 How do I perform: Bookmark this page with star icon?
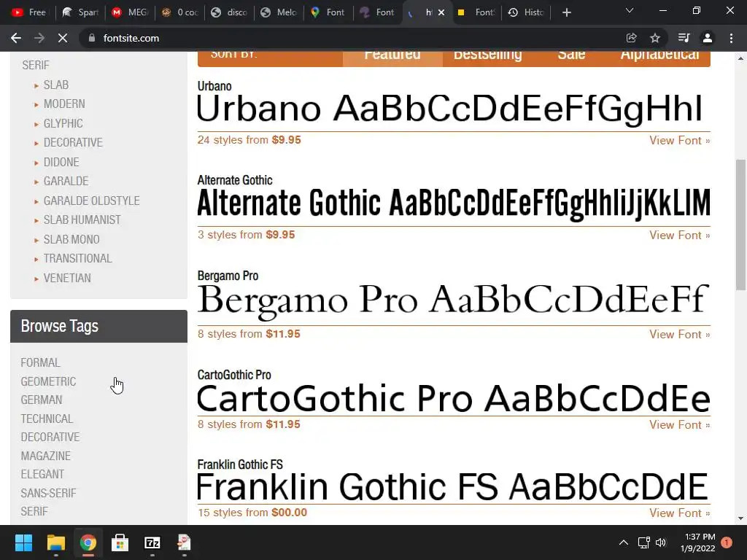pyautogui.click(x=655, y=38)
